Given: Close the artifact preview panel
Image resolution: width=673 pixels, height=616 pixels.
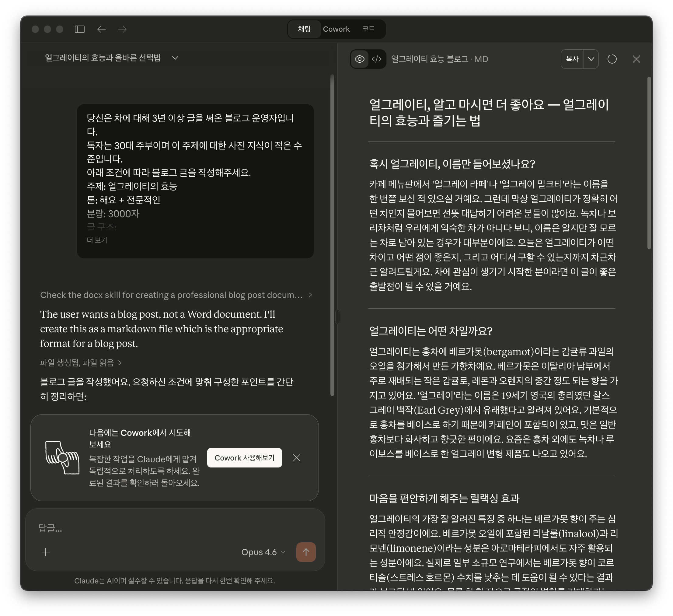Looking at the screenshot, I should (636, 59).
